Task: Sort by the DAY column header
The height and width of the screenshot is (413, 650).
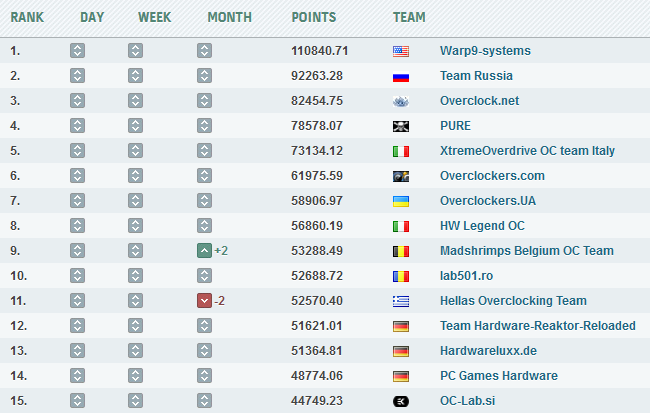Action: (x=92, y=17)
